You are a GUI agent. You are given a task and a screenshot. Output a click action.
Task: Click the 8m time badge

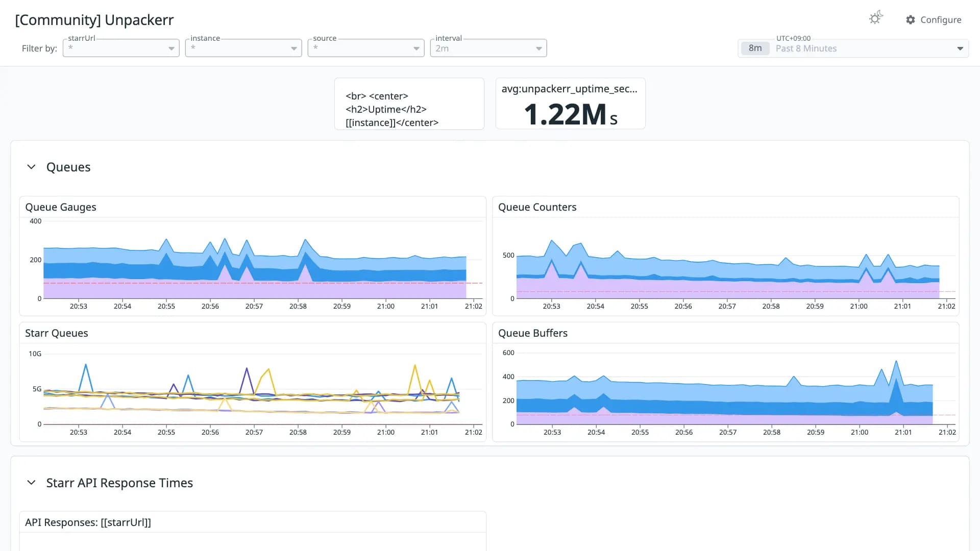755,48
